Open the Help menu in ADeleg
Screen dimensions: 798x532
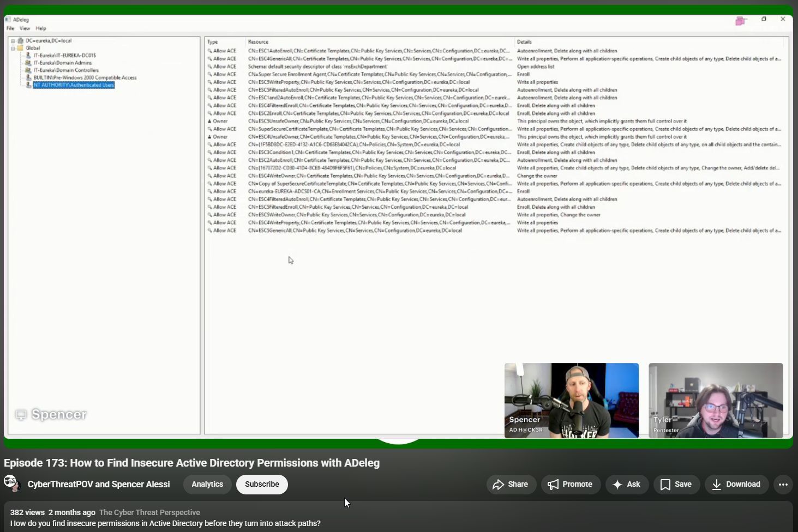(41, 28)
